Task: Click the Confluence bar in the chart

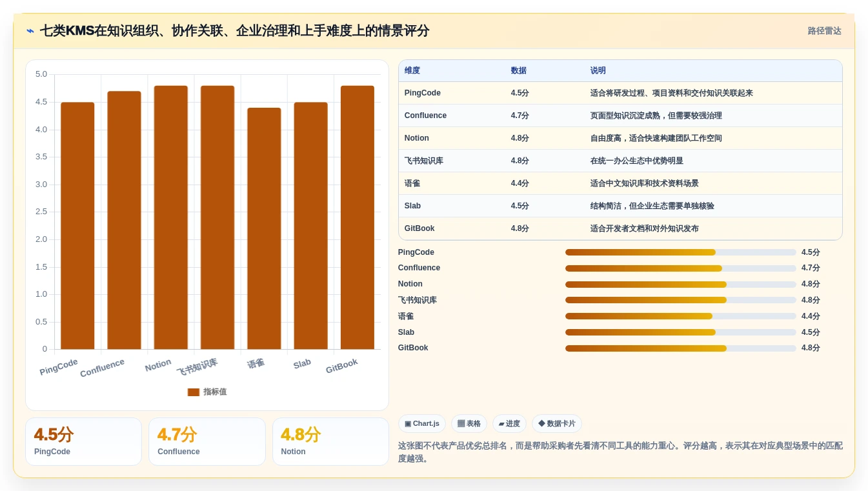Action: (124, 220)
